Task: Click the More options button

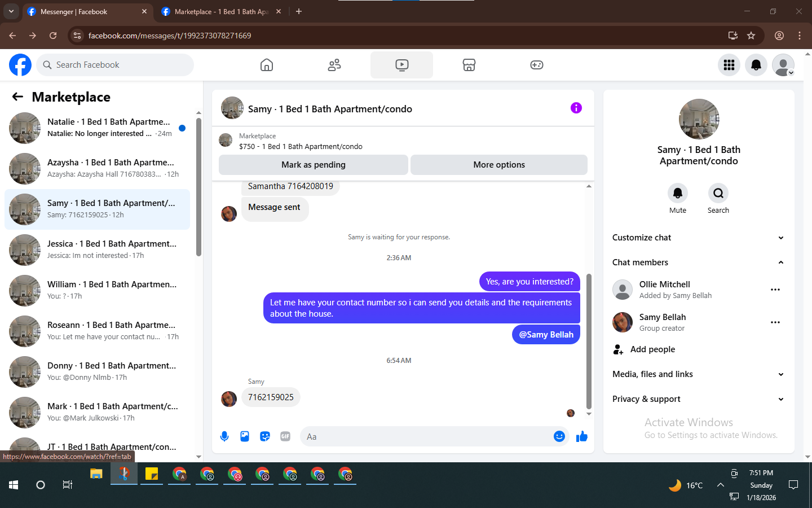Action: click(499, 165)
